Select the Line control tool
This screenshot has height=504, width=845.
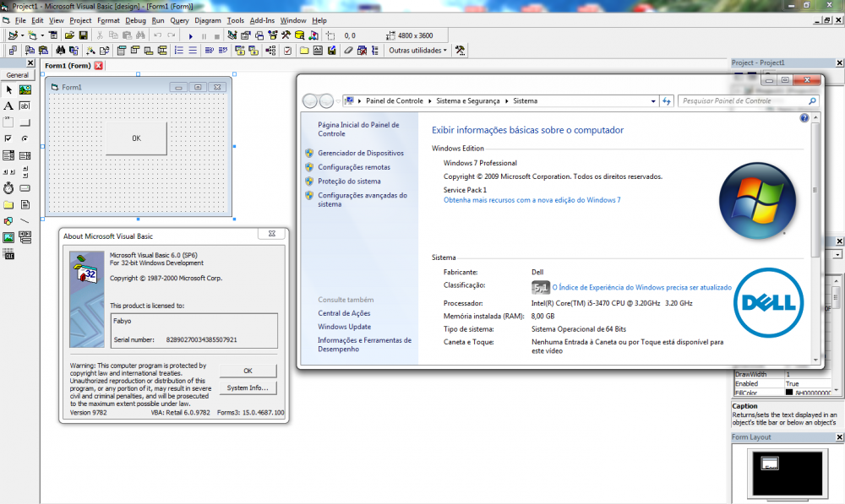pyautogui.click(x=25, y=220)
